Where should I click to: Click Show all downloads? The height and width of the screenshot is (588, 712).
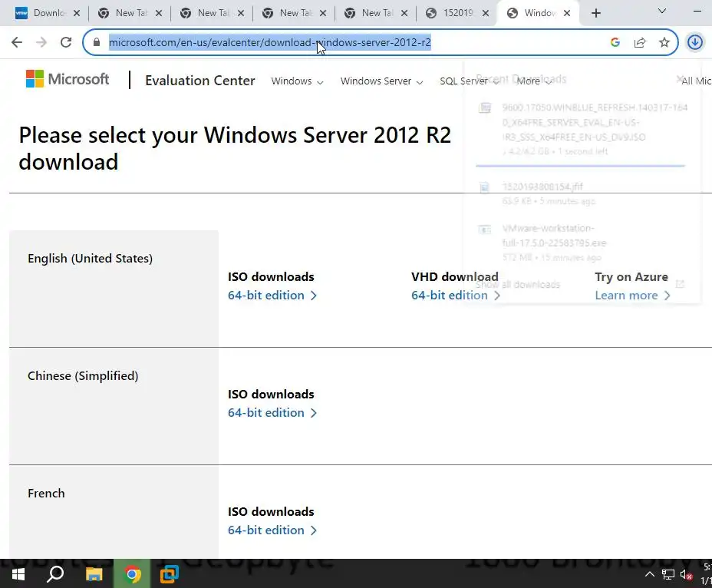click(x=517, y=285)
